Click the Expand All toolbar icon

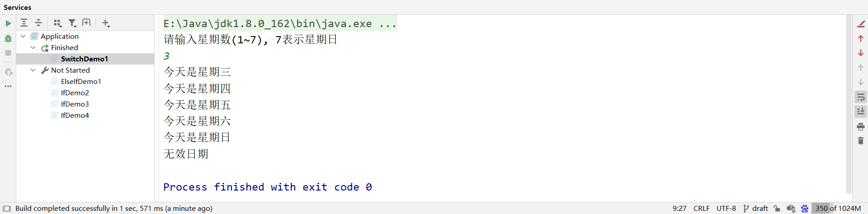[24, 23]
